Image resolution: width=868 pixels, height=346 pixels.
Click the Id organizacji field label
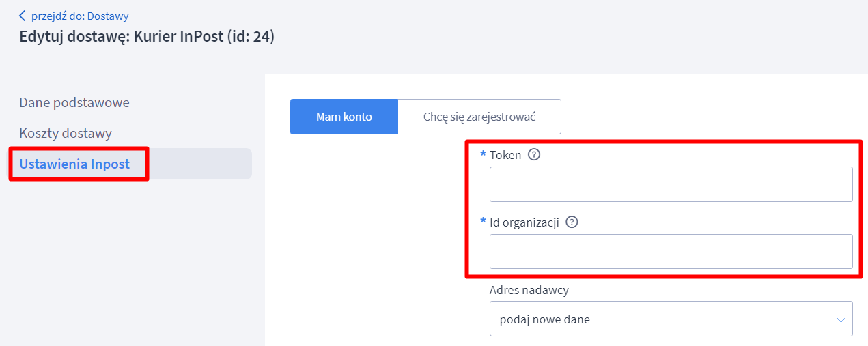524,222
